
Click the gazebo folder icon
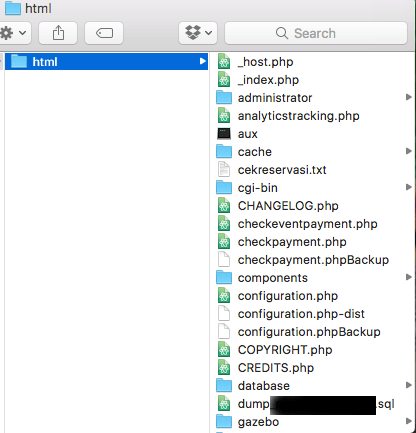coord(224,421)
